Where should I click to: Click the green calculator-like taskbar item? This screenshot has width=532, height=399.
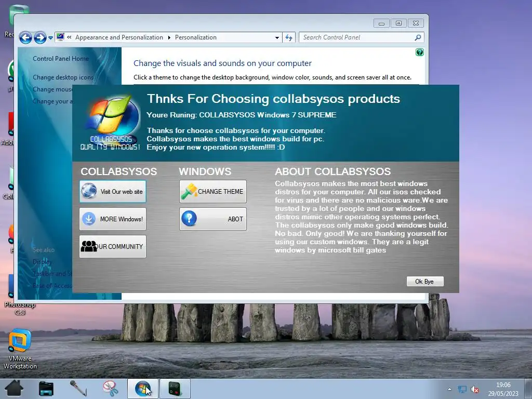click(x=175, y=389)
